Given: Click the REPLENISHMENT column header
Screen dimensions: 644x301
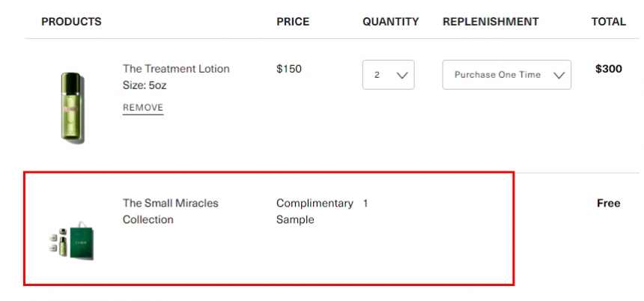Looking at the screenshot, I should pyautogui.click(x=490, y=22).
